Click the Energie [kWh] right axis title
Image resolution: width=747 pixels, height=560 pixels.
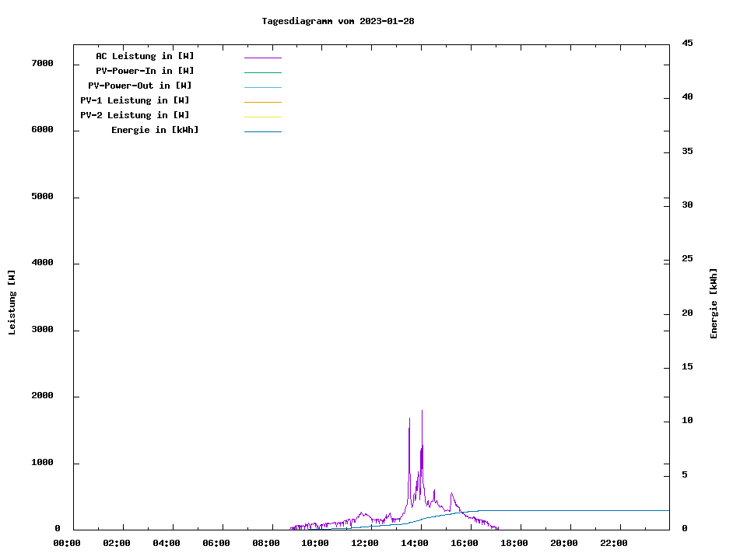click(714, 303)
